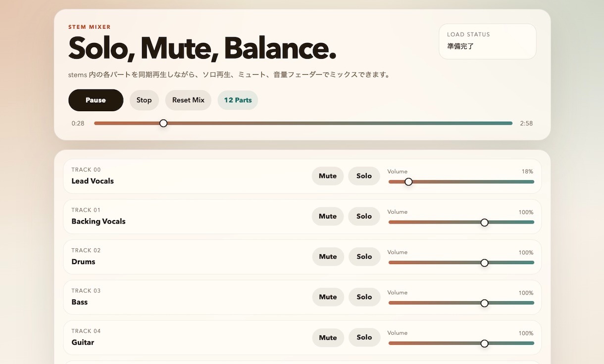Click the Load Status panel

click(x=487, y=41)
